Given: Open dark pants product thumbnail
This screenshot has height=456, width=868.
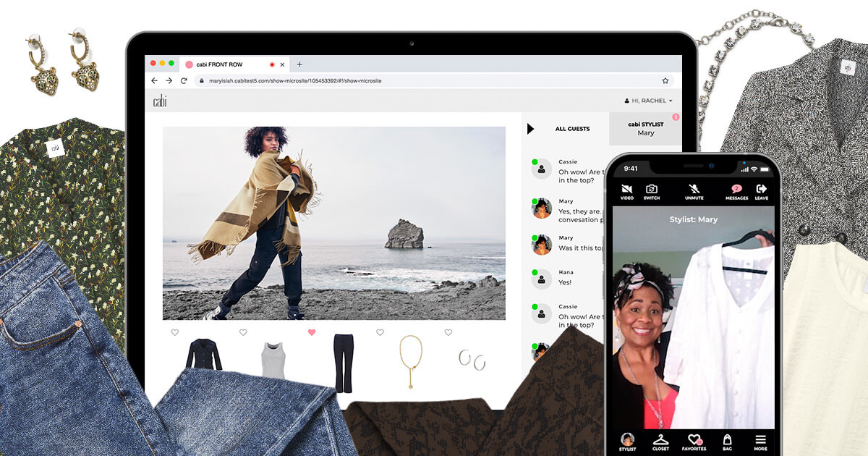Looking at the screenshot, I should [343, 362].
